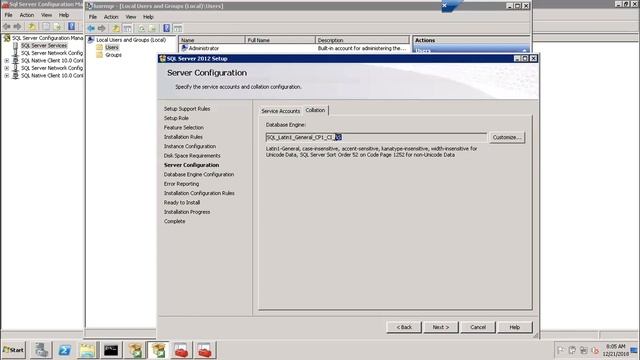The height and width of the screenshot is (360, 640).
Task: Toggle console tree icon in Local Users toolbar
Action: [x=127, y=28]
